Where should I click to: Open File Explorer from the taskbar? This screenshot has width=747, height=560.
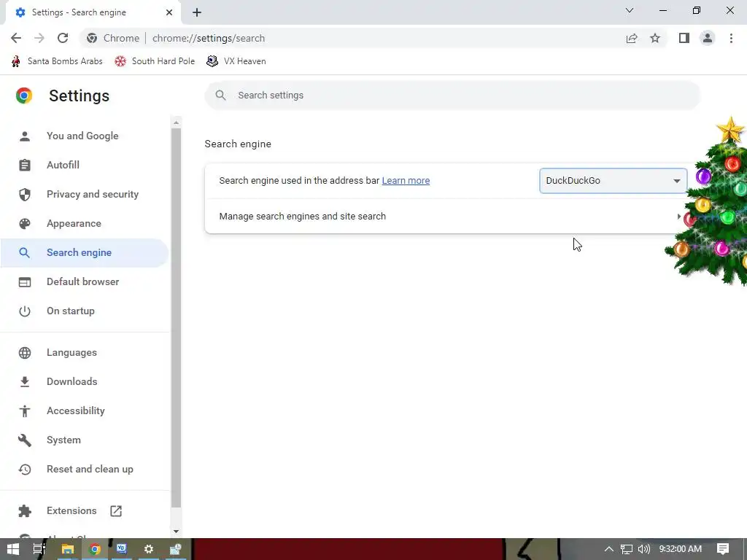(68, 549)
